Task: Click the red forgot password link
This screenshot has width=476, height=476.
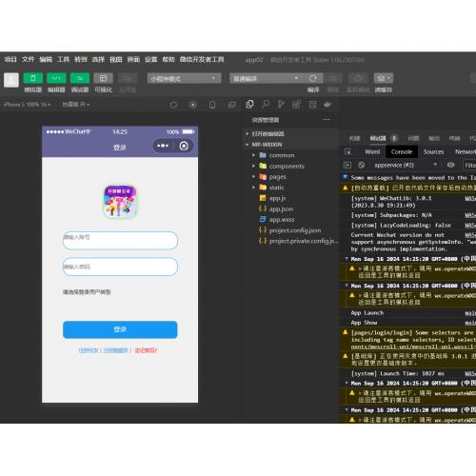Action: coord(146,350)
